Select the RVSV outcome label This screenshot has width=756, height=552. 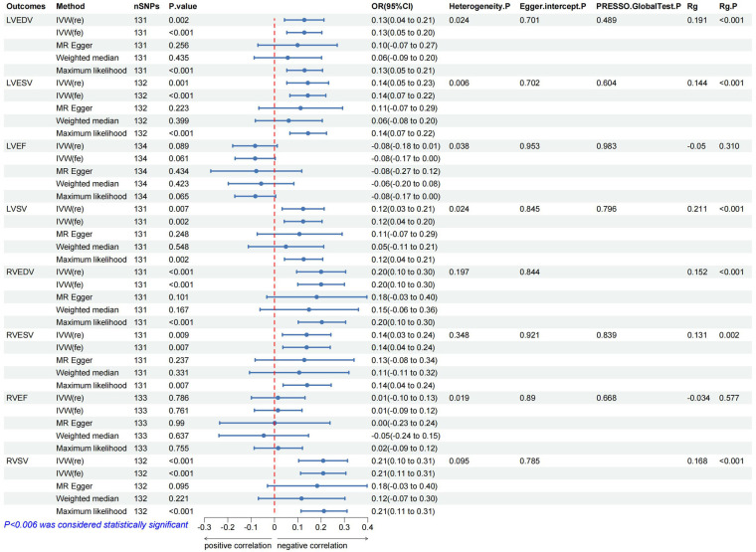pos(17,460)
